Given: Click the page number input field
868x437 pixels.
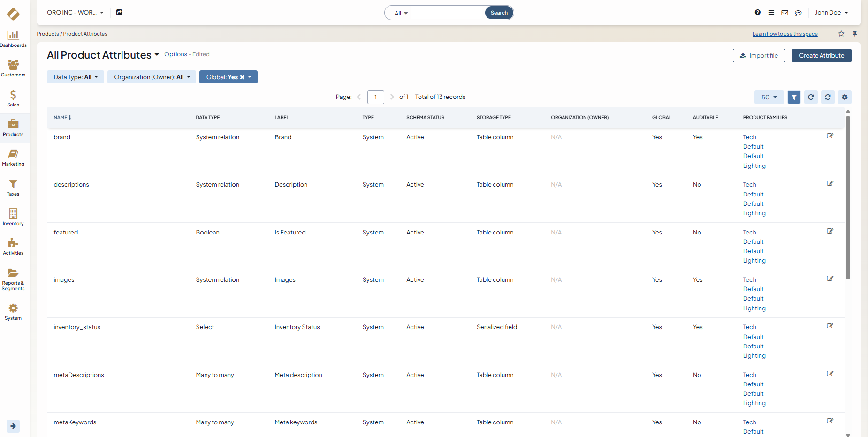Looking at the screenshot, I should pyautogui.click(x=375, y=97).
